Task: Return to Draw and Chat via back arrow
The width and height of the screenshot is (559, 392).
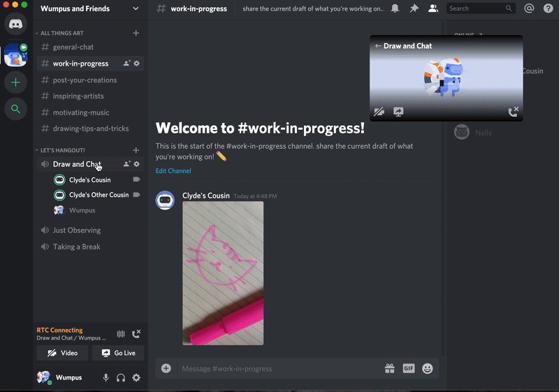Action: pyautogui.click(x=378, y=46)
